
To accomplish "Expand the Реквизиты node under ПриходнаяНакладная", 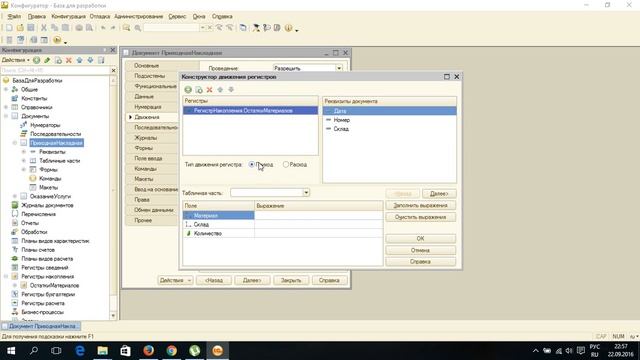I will point(24,152).
